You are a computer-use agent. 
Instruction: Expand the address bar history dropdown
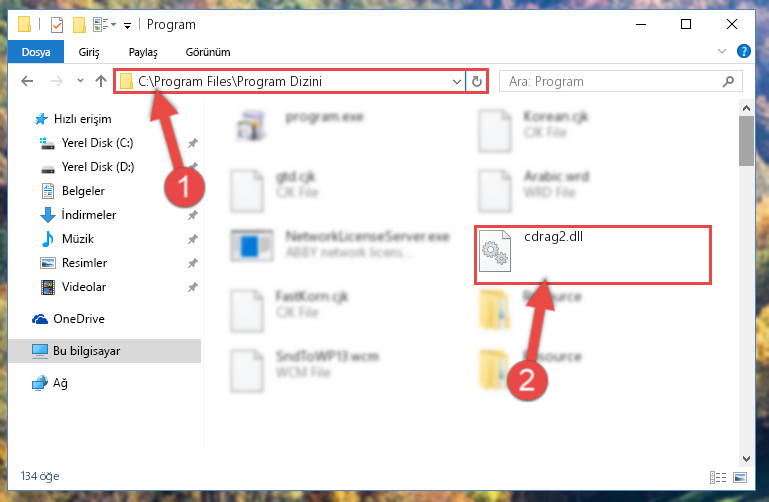point(457,81)
